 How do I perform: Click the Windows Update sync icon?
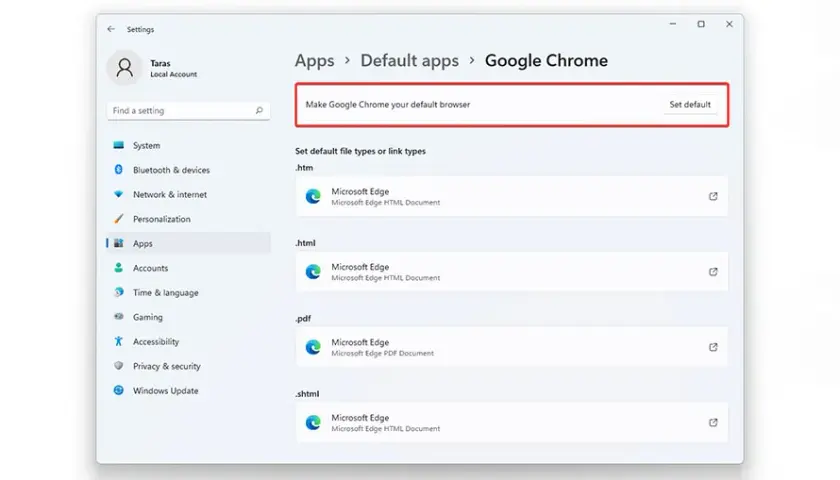pos(118,390)
